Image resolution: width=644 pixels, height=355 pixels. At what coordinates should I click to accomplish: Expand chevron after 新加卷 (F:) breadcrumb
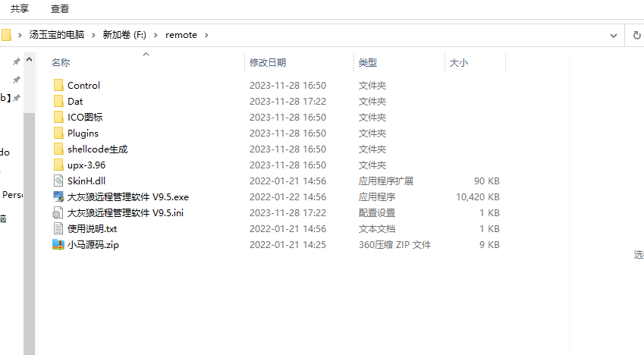pyautogui.click(x=156, y=36)
